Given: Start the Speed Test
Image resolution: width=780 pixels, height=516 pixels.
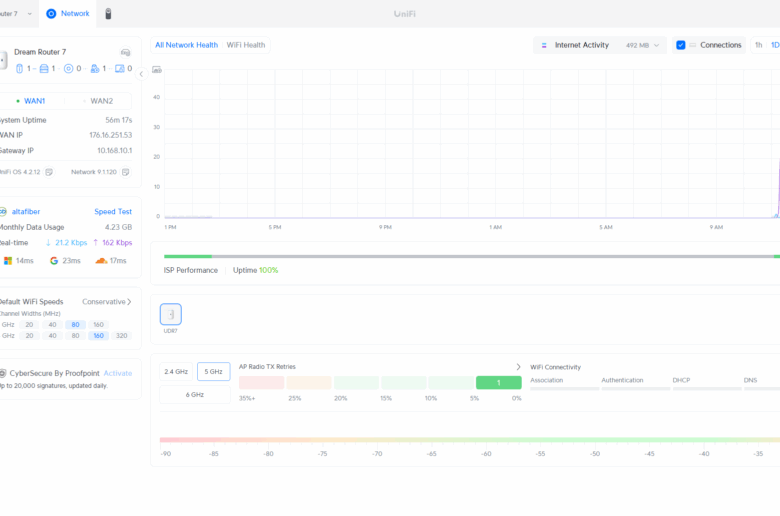Looking at the screenshot, I should pos(113,211).
